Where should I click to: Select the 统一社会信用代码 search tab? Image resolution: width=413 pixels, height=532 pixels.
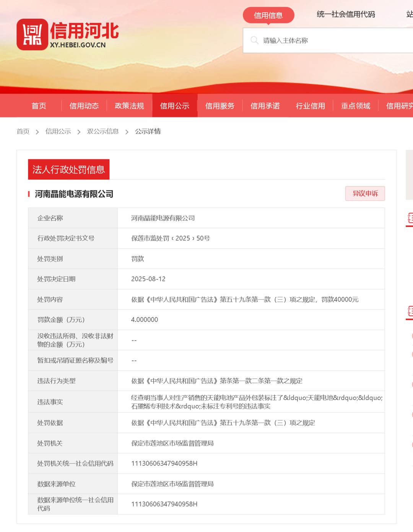point(346,14)
